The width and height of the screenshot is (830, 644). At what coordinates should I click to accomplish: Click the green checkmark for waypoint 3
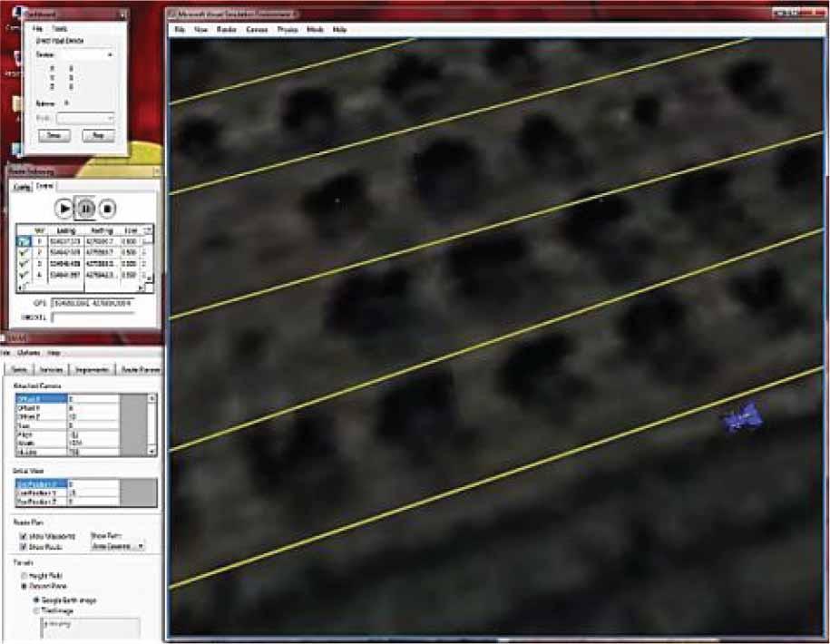24,263
